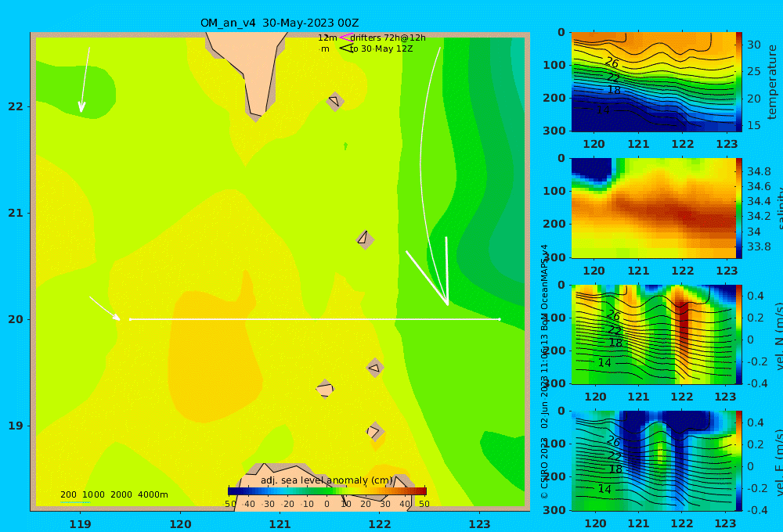Image resolution: width=783 pixels, height=532 pixels.
Task: Click the magenta drifter arrow legend symbol
Action: tap(345, 38)
